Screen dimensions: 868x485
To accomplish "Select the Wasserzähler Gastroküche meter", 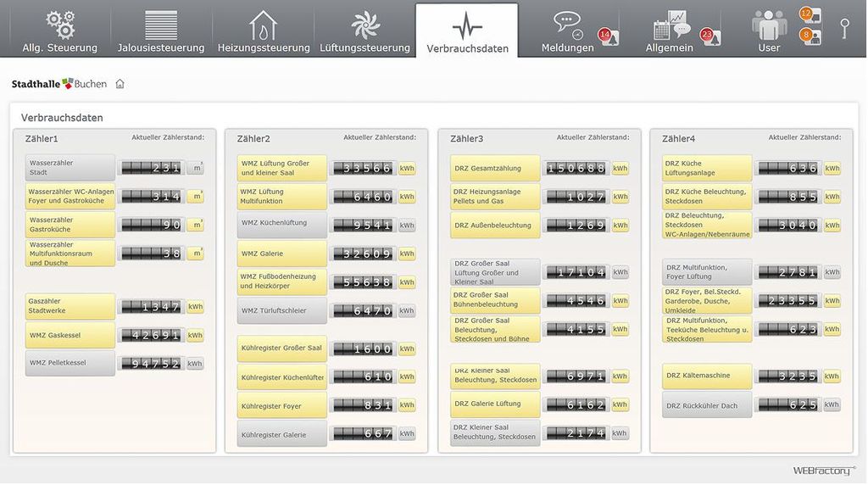I will [70, 224].
